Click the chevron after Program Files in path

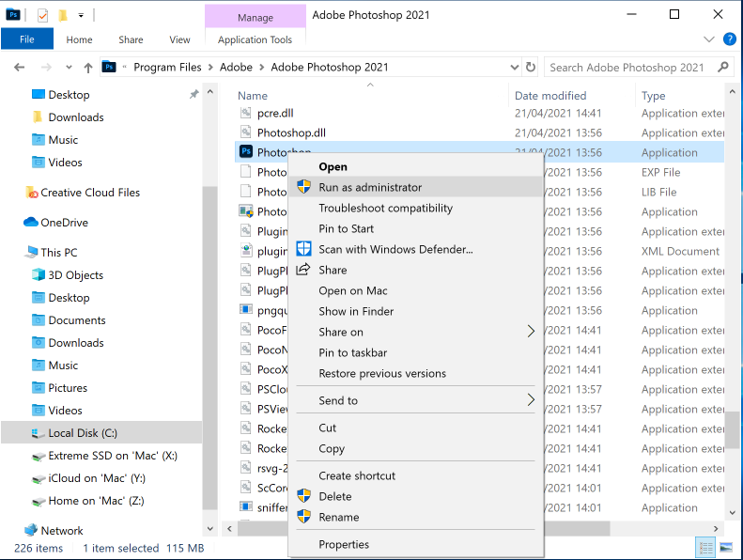(x=210, y=68)
